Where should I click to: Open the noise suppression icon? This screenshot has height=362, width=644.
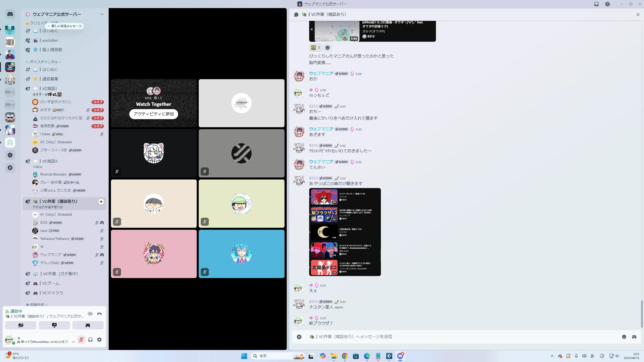click(90, 314)
